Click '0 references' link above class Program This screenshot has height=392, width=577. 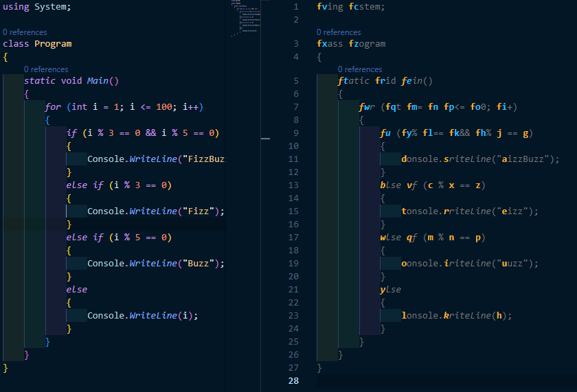point(25,32)
